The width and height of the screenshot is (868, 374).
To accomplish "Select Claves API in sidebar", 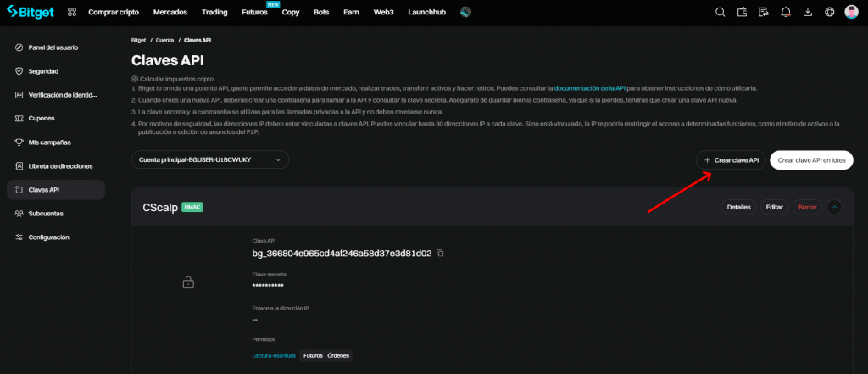I will click(x=56, y=189).
